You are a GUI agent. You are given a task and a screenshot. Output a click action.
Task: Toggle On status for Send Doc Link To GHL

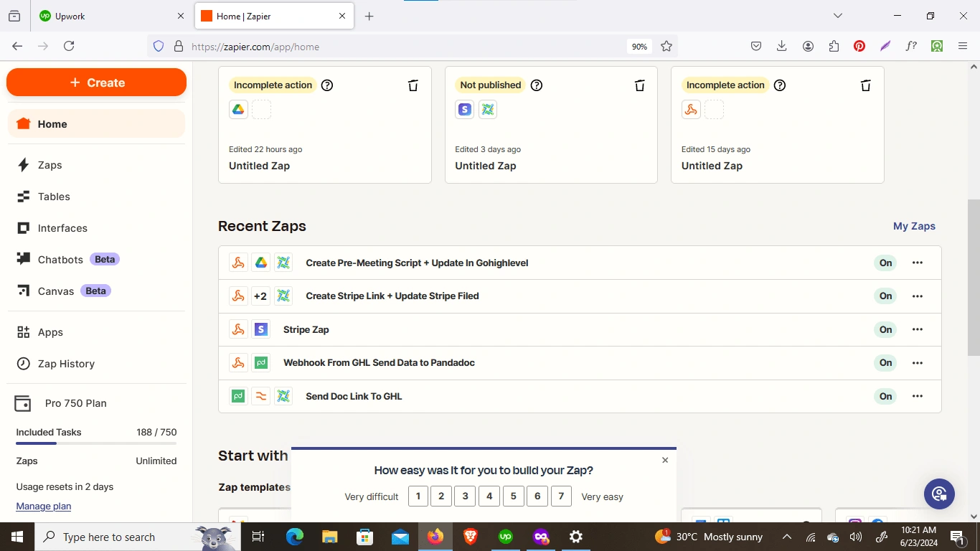point(885,396)
